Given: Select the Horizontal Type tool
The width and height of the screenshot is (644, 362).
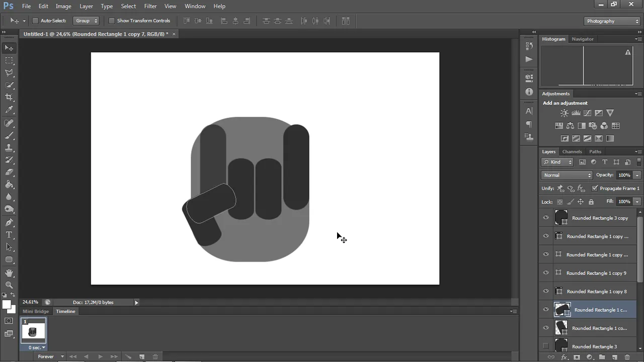Looking at the screenshot, I should [9, 235].
